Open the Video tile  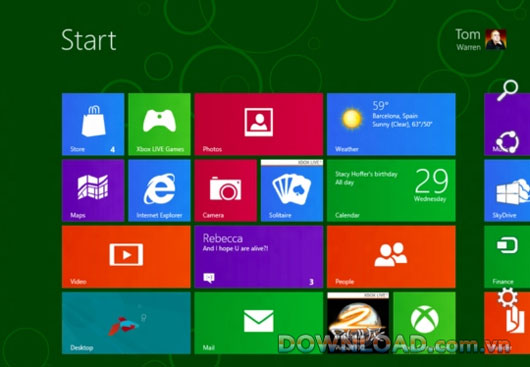pyautogui.click(x=126, y=256)
